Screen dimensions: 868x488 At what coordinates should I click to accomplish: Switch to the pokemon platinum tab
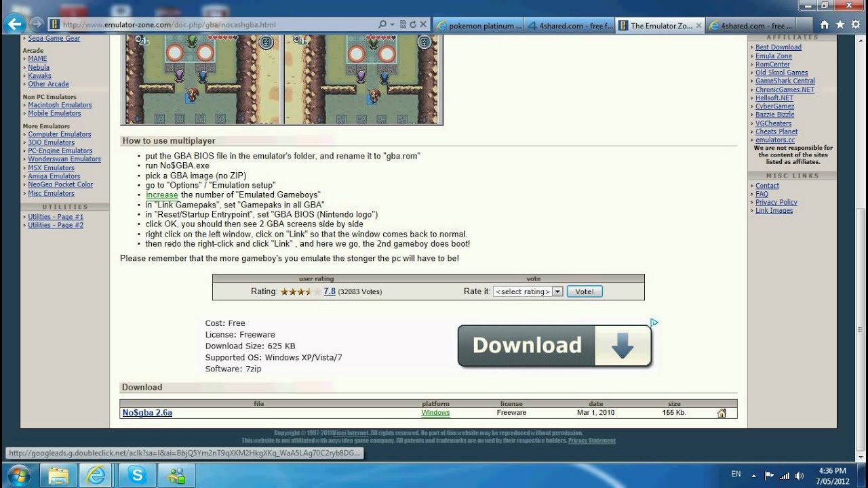pyautogui.click(x=478, y=26)
